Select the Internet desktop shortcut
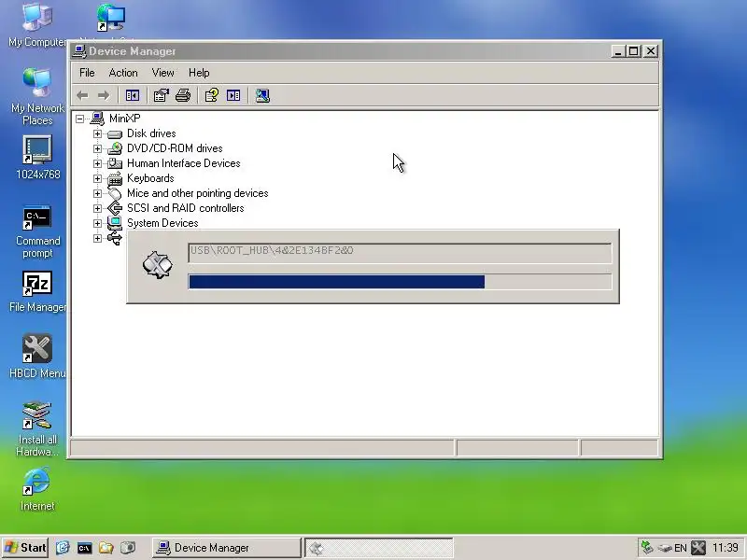 (37, 489)
